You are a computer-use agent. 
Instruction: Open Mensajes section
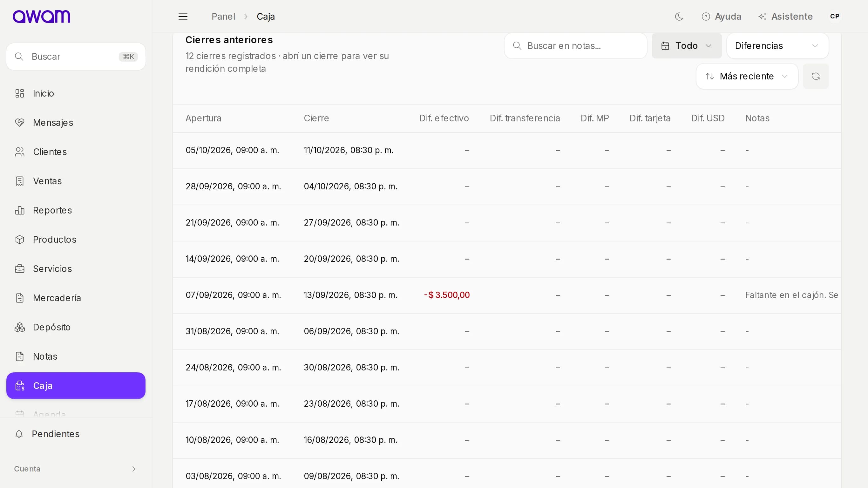point(76,123)
